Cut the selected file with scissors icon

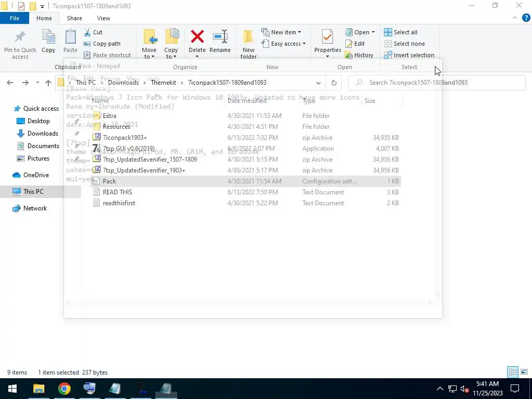pos(94,32)
